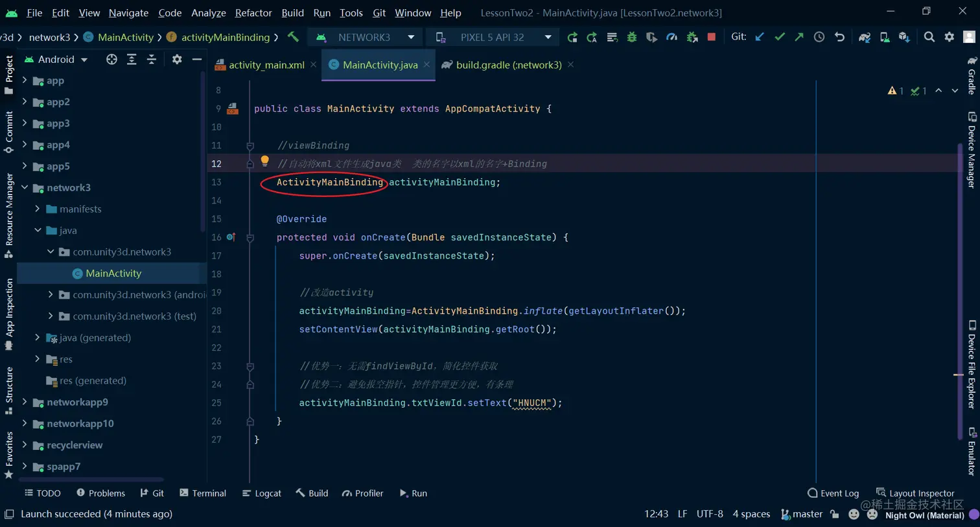Toggle the Favorites side panel

(9, 455)
